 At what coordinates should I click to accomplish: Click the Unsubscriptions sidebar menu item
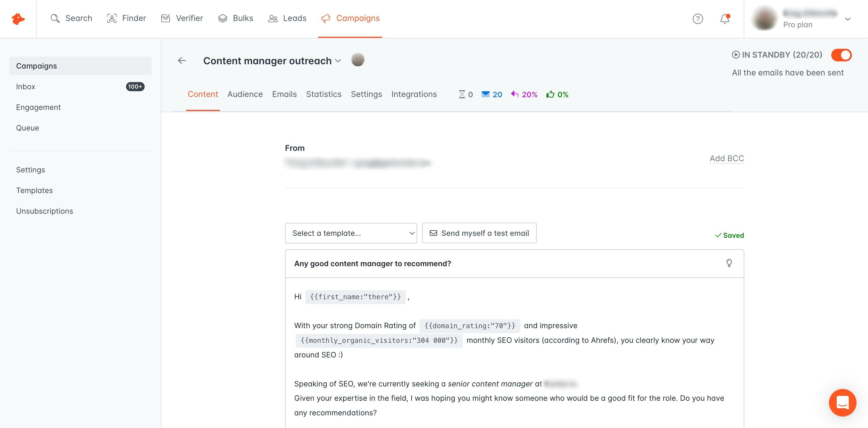pyautogui.click(x=44, y=211)
